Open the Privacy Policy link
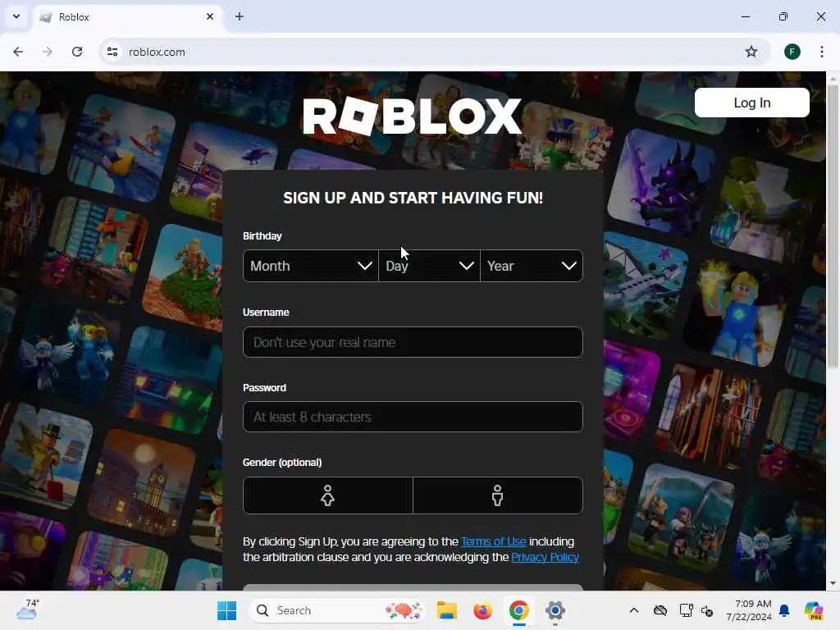Viewport: 840px width, 630px height. (545, 557)
